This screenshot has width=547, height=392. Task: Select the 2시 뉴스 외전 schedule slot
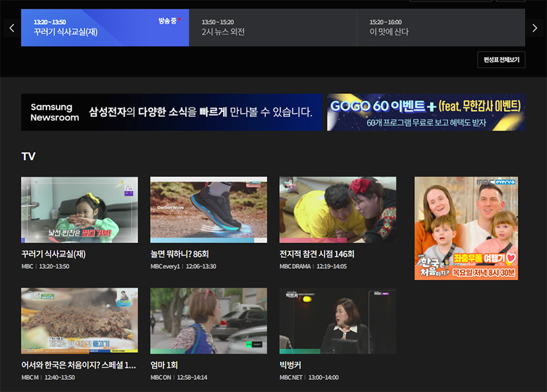pyautogui.click(x=273, y=27)
